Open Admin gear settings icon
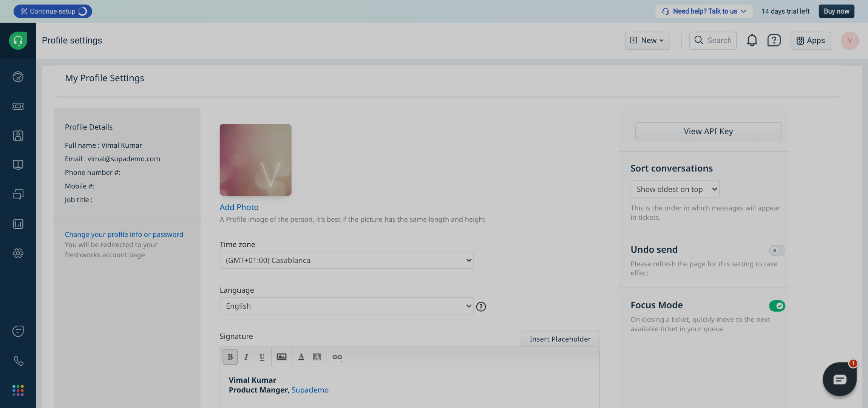Viewport: 868px width, 408px height. coord(18,253)
